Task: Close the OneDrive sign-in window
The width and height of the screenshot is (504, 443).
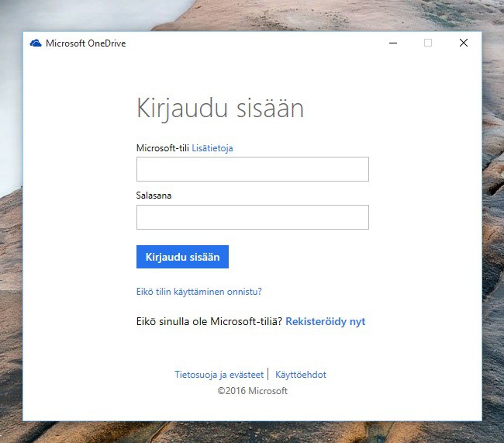Action: click(464, 43)
